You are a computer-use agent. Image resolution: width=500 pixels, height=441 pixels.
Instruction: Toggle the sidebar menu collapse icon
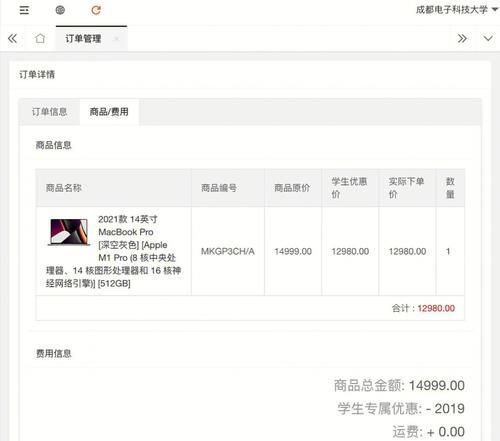pos(24,10)
